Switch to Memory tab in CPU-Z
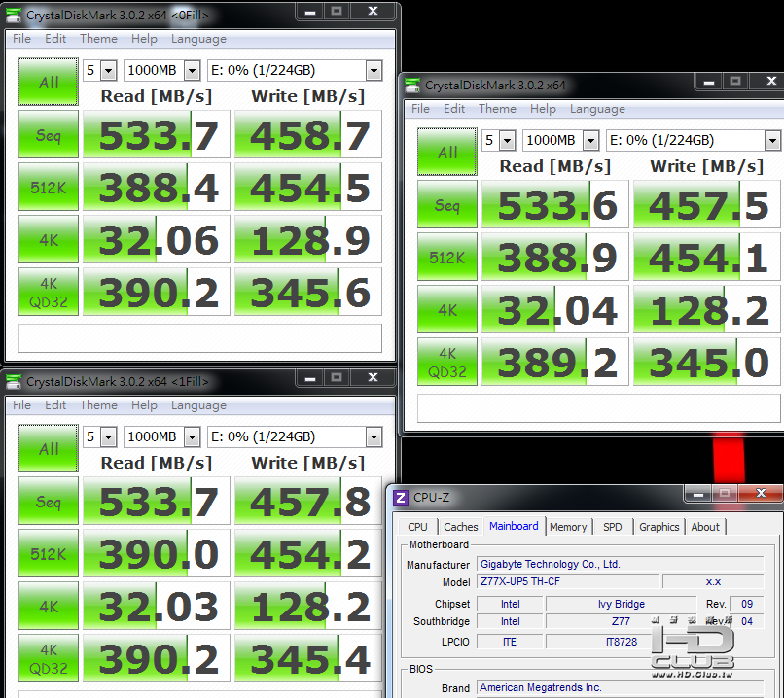784x698 pixels. click(568, 527)
